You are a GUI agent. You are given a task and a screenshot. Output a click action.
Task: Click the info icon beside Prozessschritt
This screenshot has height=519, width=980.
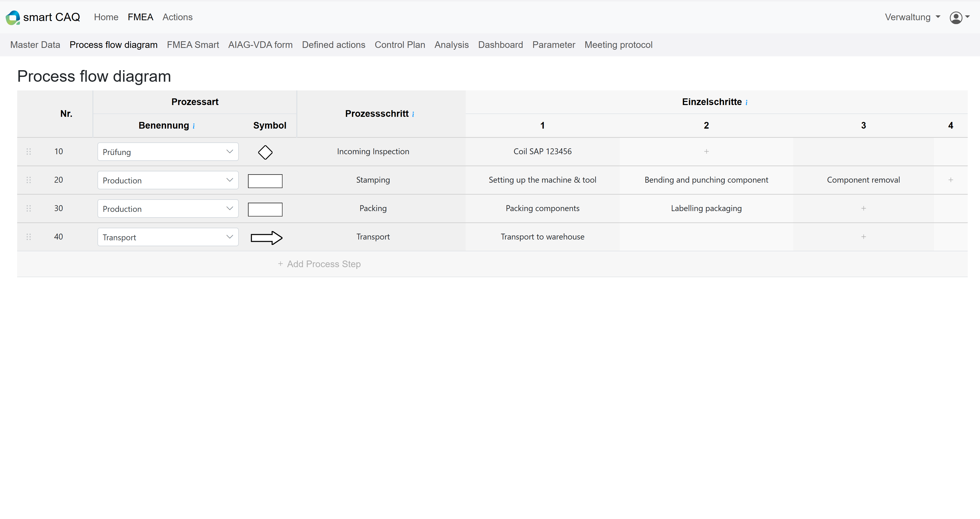[x=413, y=114]
